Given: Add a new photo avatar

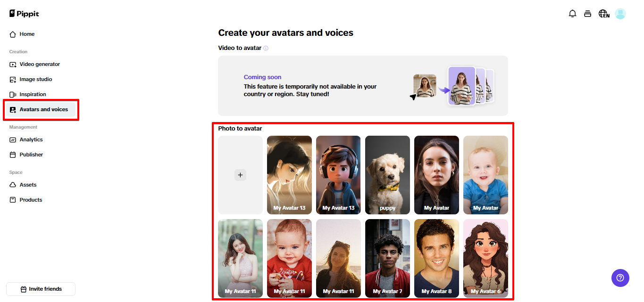Looking at the screenshot, I should pos(240,175).
